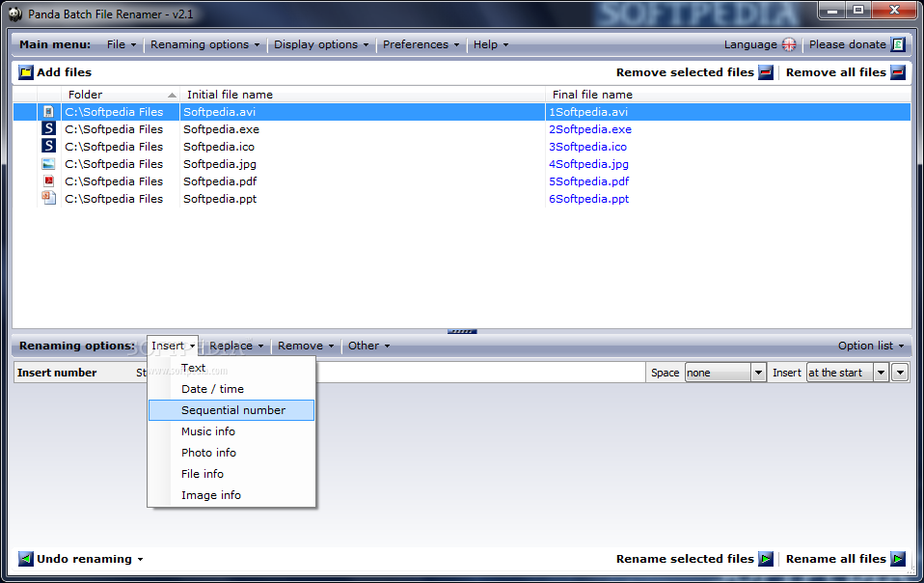Click the Softpedia.ppt file icon

tap(49, 198)
